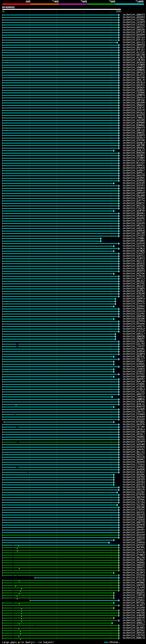Open hit UniRef100_A7U8B1
This screenshot has height=644, width=146.
tap(134, 238)
